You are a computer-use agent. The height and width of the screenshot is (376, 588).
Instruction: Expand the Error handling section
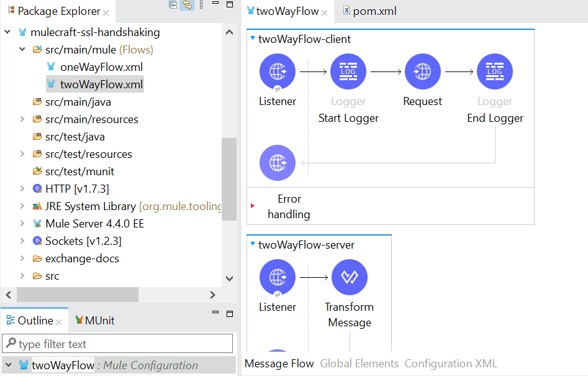pos(253,206)
